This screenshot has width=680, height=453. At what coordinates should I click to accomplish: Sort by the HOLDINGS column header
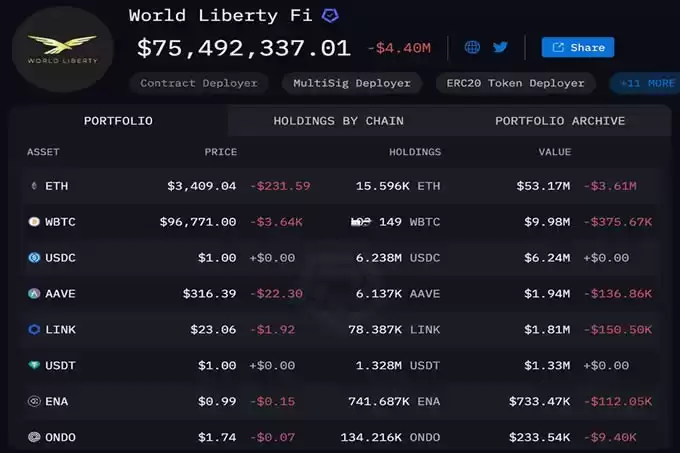click(415, 152)
